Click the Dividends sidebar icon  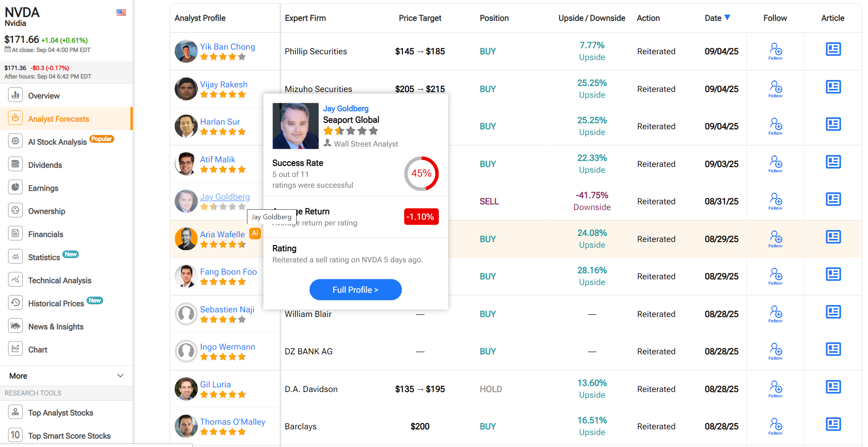pyautogui.click(x=15, y=165)
